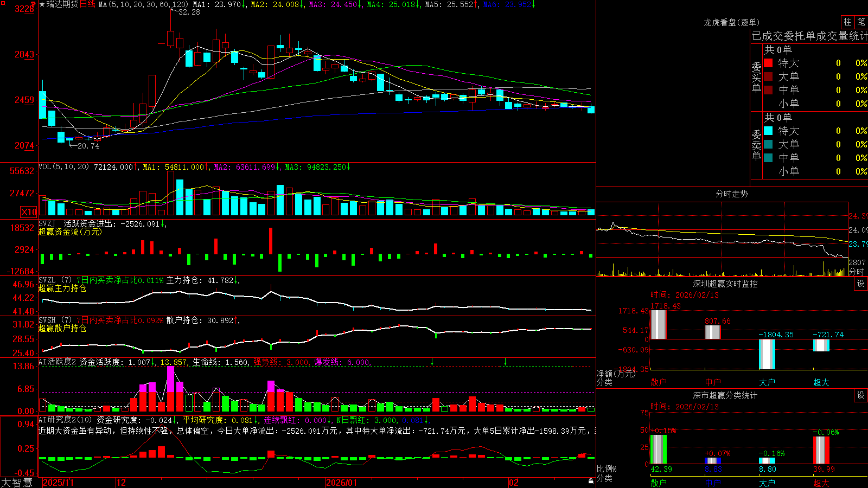Click the VOL(5,10,20) indicator label

tap(63, 167)
